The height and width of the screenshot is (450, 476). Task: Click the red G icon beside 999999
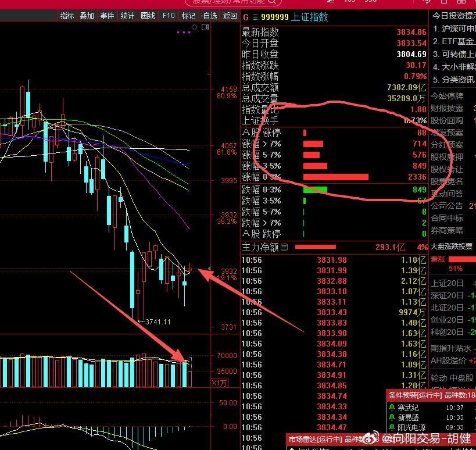pos(246,17)
